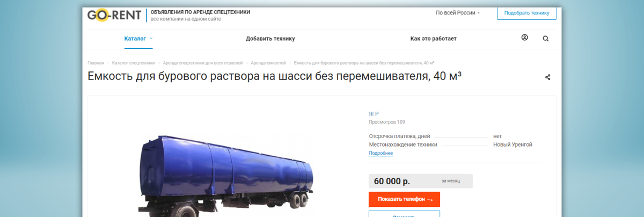Click the share icon beside the title
The image size is (644, 217).
(547, 77)
